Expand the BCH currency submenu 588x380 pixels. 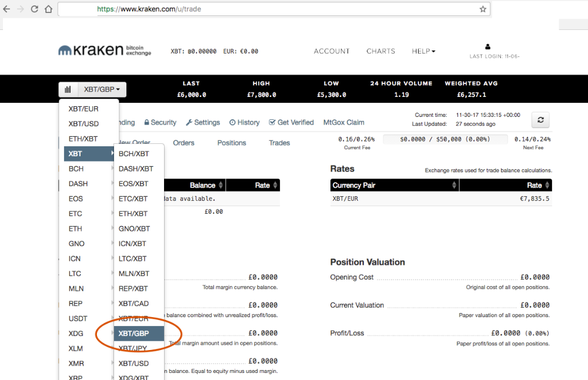(x=89, y=169)
